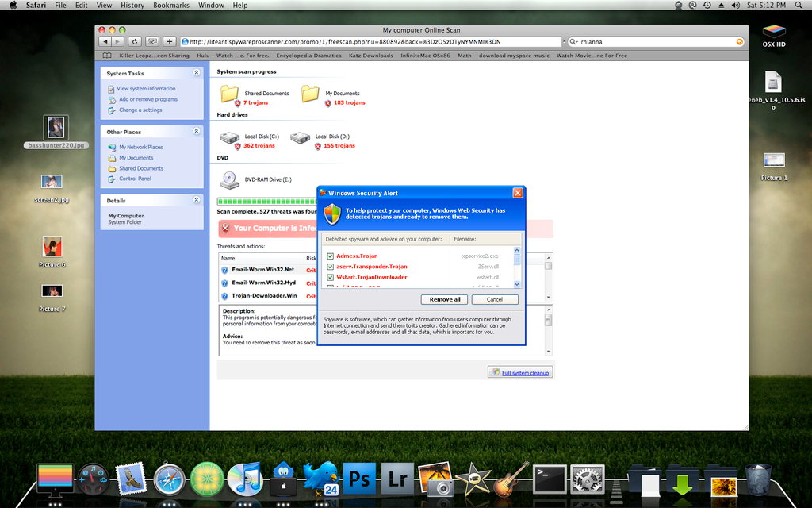Open View system information link
The image size is (812, 508).
coord(146,89)
